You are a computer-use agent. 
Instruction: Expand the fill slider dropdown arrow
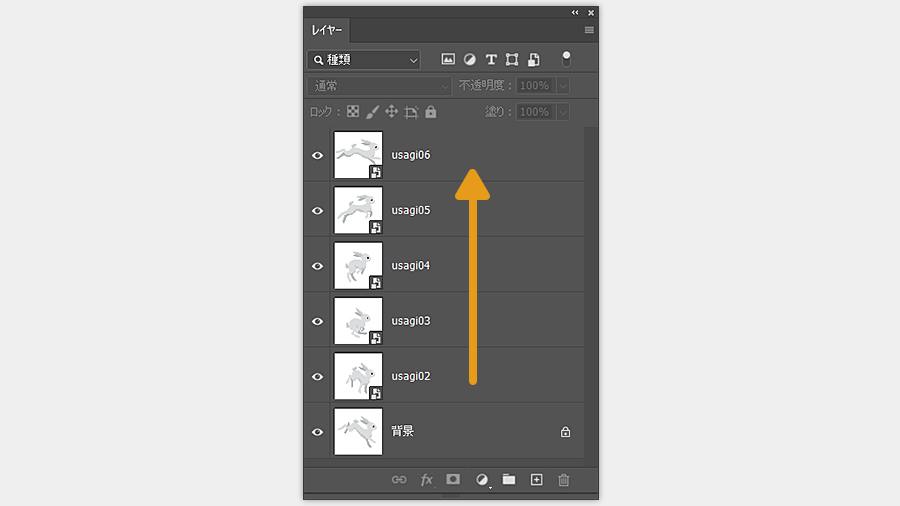pos(563,112)
